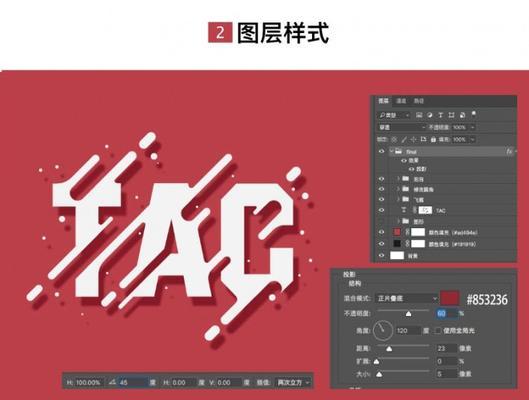Filter layers by type (T) layer icon
Viewport: 529px width, 400px height.
[440, 115]
